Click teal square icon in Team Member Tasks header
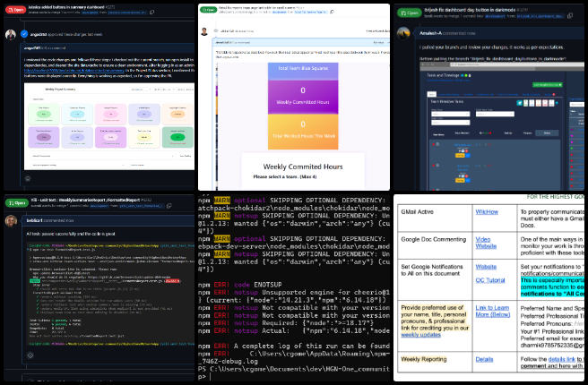Viewport: 588px width, 385px height. click(x=519, y=103)
